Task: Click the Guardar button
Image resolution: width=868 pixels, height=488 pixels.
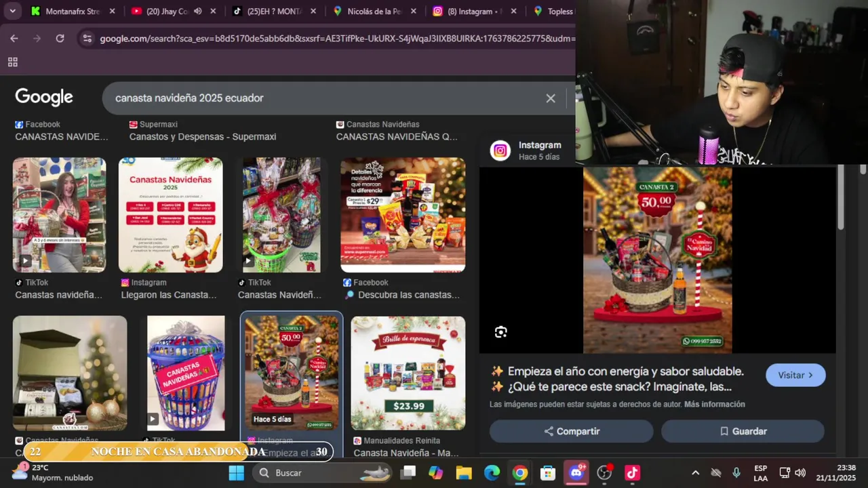Action: [743, 431]
